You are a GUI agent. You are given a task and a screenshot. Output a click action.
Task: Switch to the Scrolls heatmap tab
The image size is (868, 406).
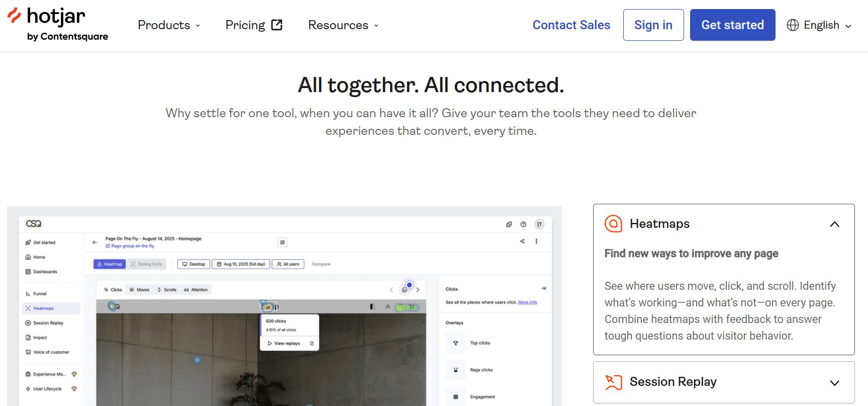[167, 290]
